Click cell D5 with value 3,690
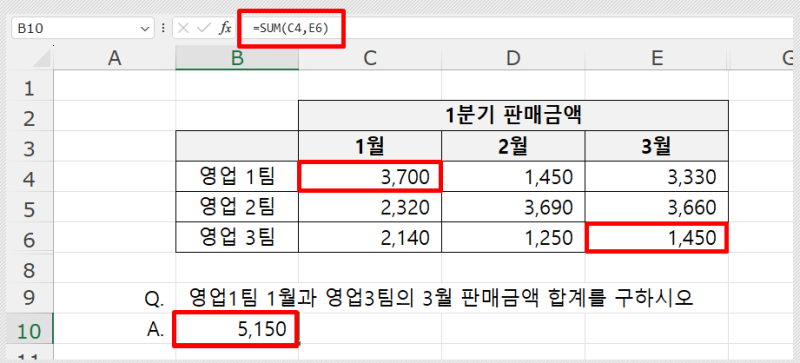800x363 pixels. click(513, 207)
